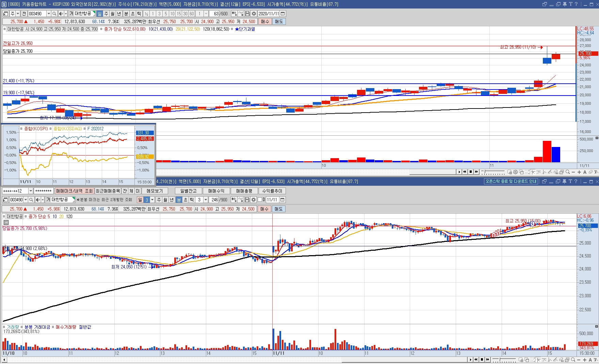Image resolution: width=599 pixels, height=364 pixels.
Task: Open the 주 dropdown arrow in the top toolbar
Action: click(x=18, y=14)
